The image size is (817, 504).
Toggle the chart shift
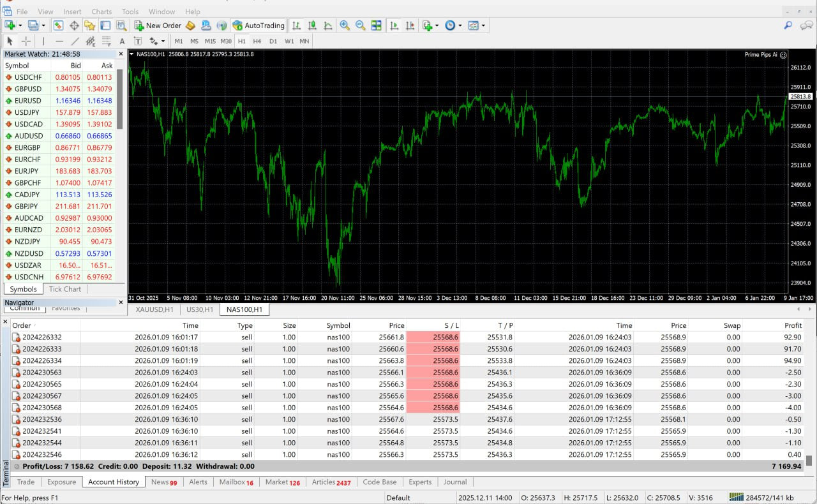click(x=409, y=26)
